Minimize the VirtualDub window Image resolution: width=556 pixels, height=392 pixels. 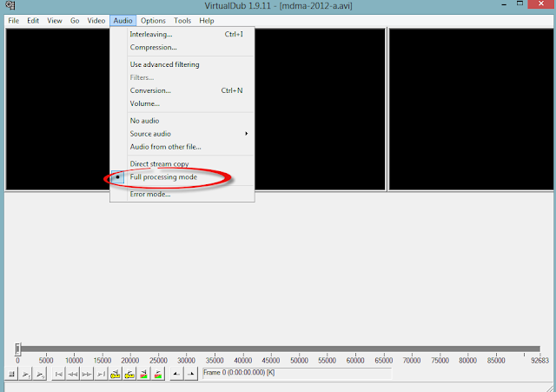[504, 4]
